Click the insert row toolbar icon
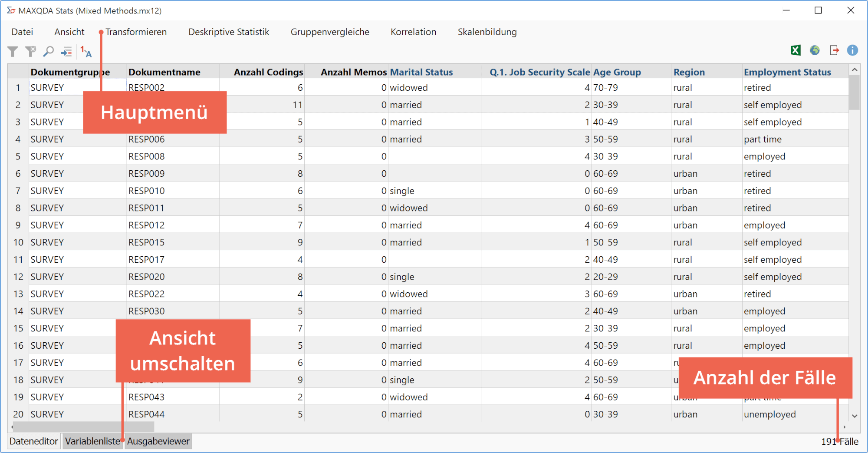The width and height of the screenshot is (868, 453). pos(66,52)
